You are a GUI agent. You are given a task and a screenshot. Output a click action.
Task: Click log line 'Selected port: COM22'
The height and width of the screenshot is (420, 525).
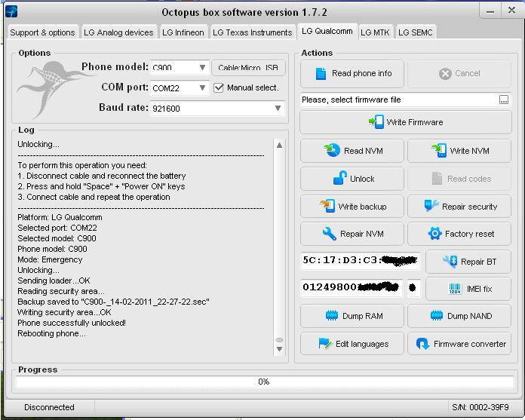click(x=57, y=228)
